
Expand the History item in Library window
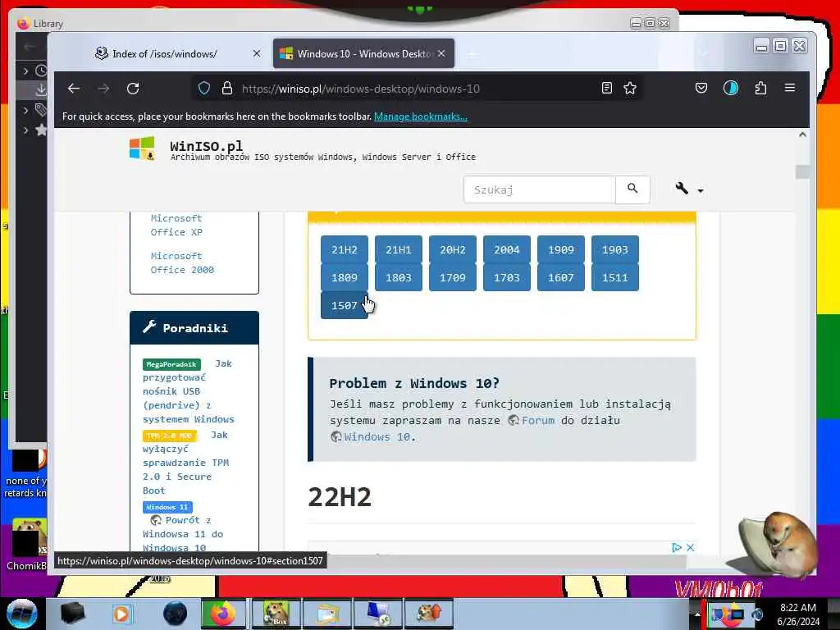click(x=25, y=71)
